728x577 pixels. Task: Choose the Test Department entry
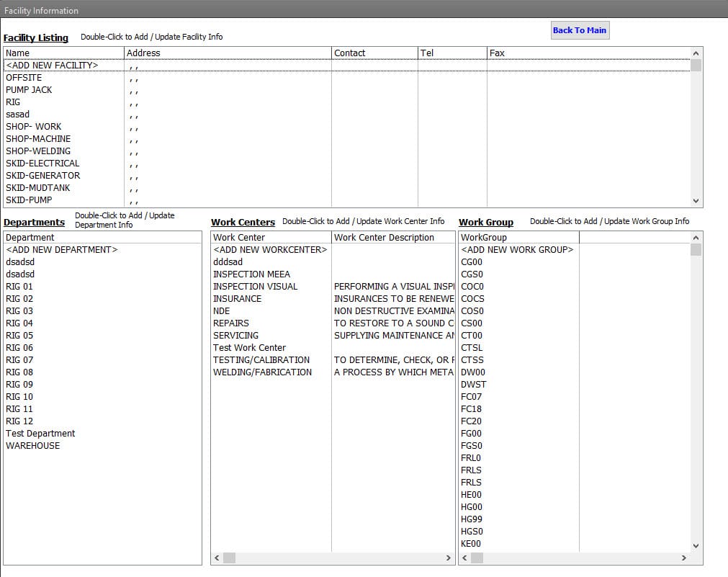(102, 434)
